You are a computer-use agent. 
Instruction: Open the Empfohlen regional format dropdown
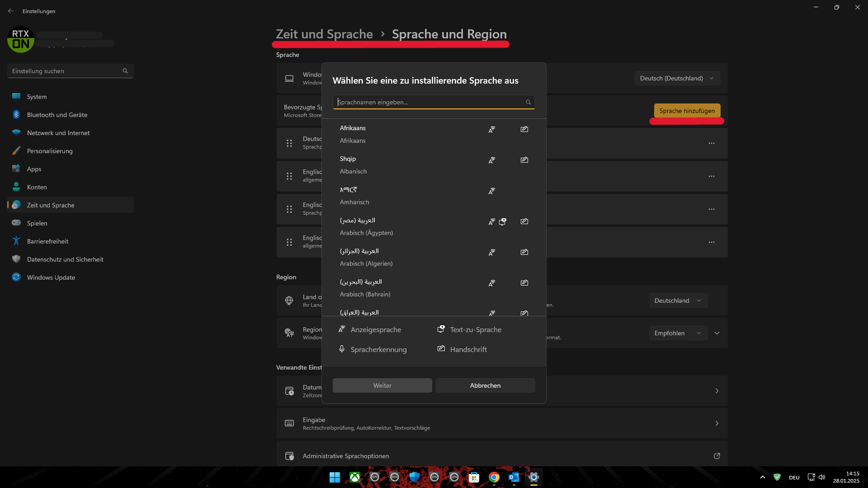click(678, 333)
